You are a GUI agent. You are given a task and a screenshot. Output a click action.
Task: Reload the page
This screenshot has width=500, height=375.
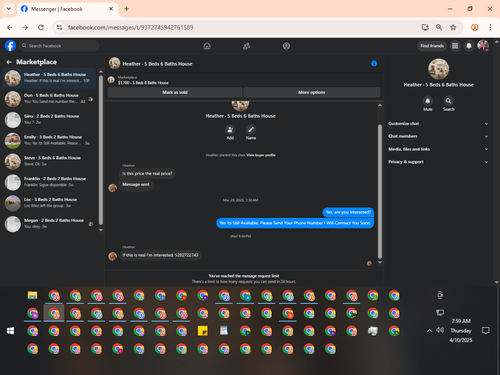(x=41, y=27)
